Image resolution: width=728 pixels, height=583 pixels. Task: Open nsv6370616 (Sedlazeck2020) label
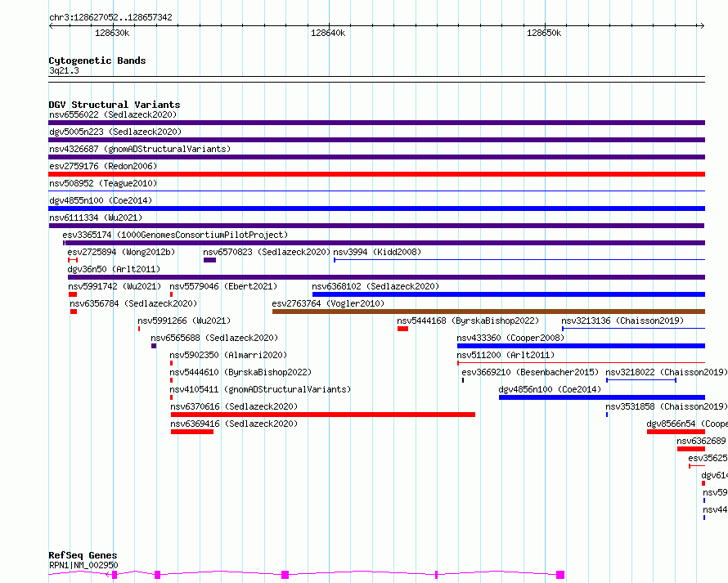pos(234,406)
